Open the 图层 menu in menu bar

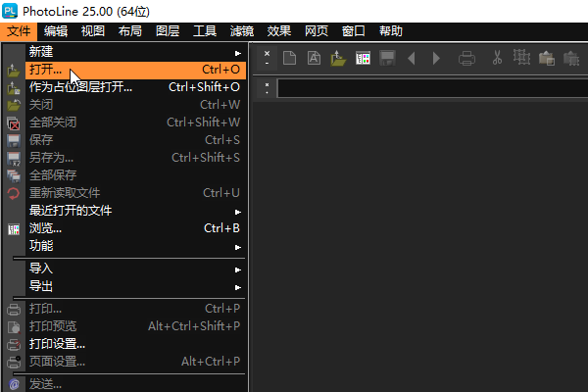168,30
